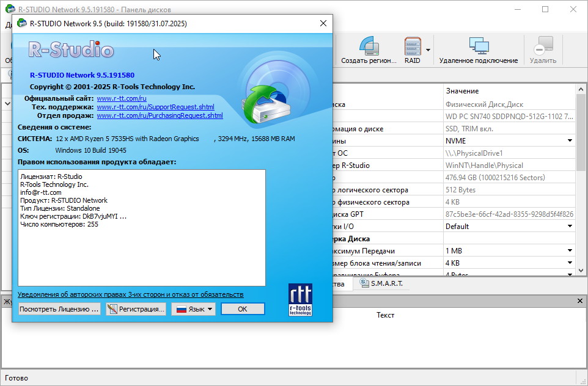Click the Регистрация button
This screenshot has height=386, width=588.
click(x=136, y=309)
